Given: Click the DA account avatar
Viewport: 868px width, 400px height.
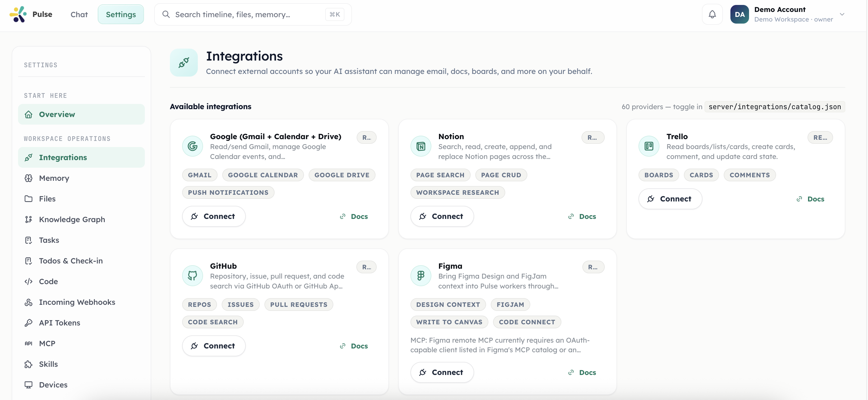Looking at the screenshot, I should 739,14.
